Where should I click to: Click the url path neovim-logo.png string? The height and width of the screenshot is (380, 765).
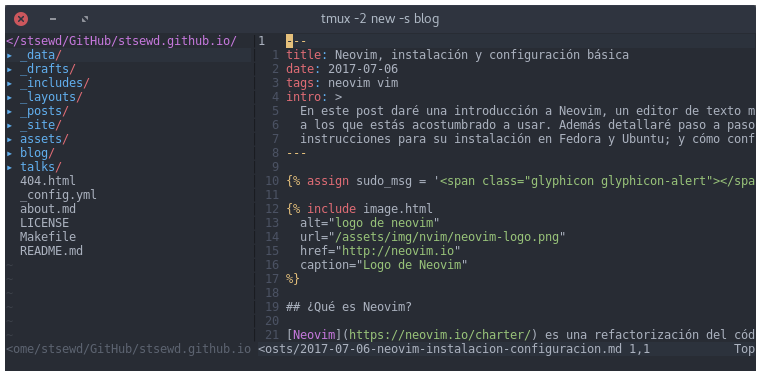(447, 237)
